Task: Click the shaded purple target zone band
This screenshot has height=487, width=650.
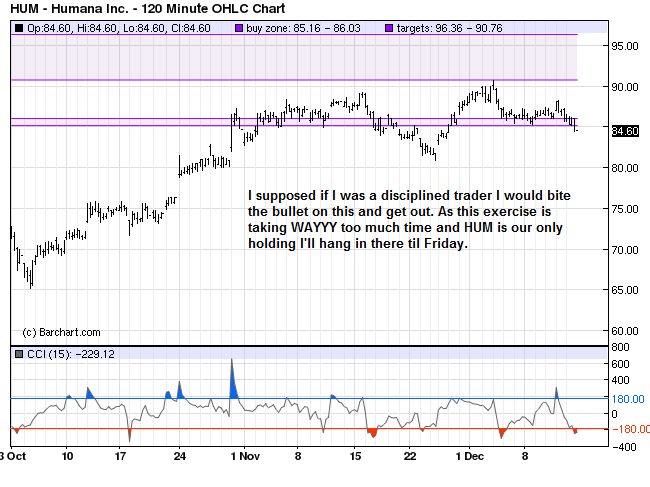Action: pos(294,57)
